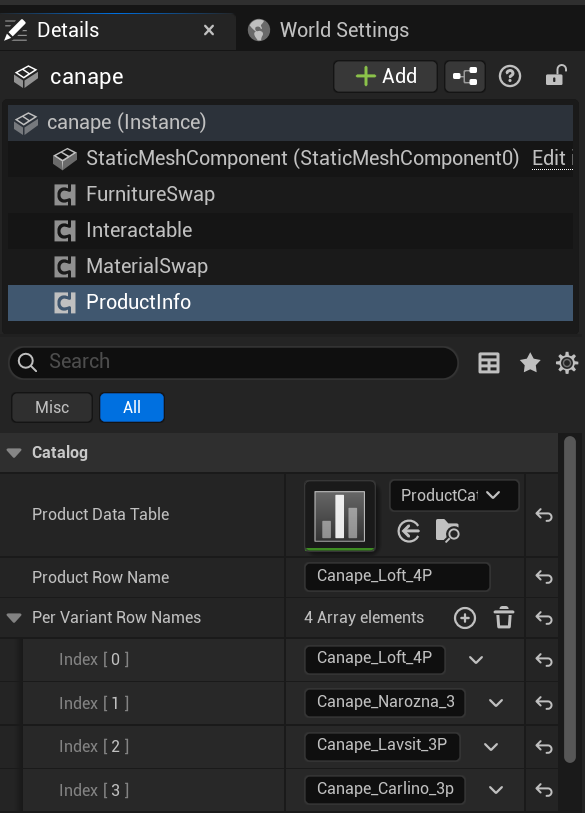The width and height of the screenshot is (585, 813).
Task: Empty the Per Variant Row Names array
Action: coord(504,618)
